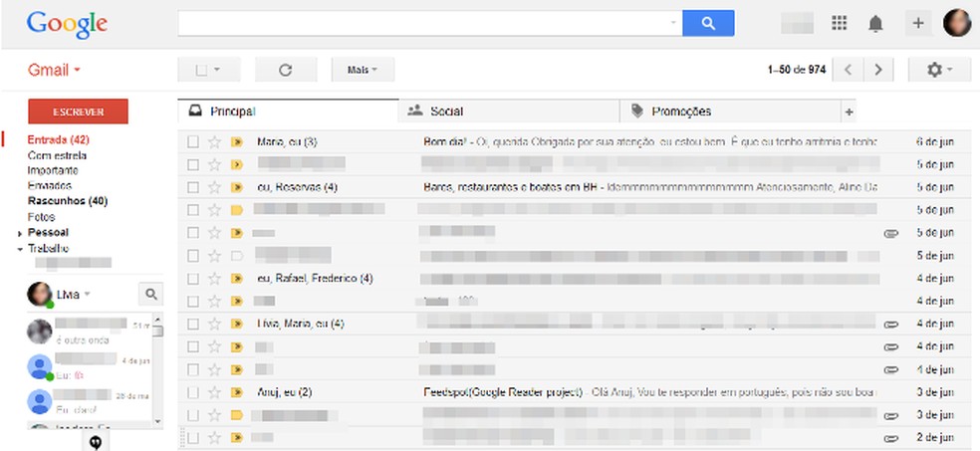Viewport: 980px width, 451px height.
Task: Star the Anuj, eu (2) email
Action: (x=214, y=393)
